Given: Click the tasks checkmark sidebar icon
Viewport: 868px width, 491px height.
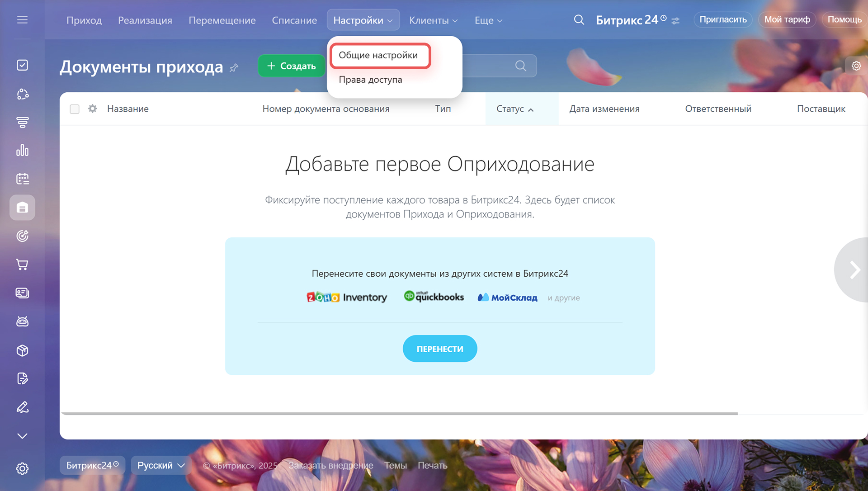Looking at the screenshot, I should coord(22,65).
